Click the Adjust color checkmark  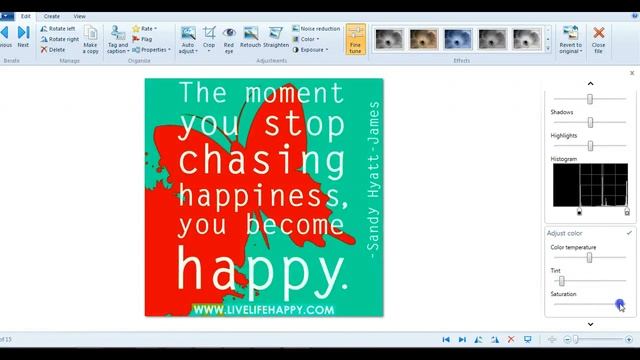629,233
